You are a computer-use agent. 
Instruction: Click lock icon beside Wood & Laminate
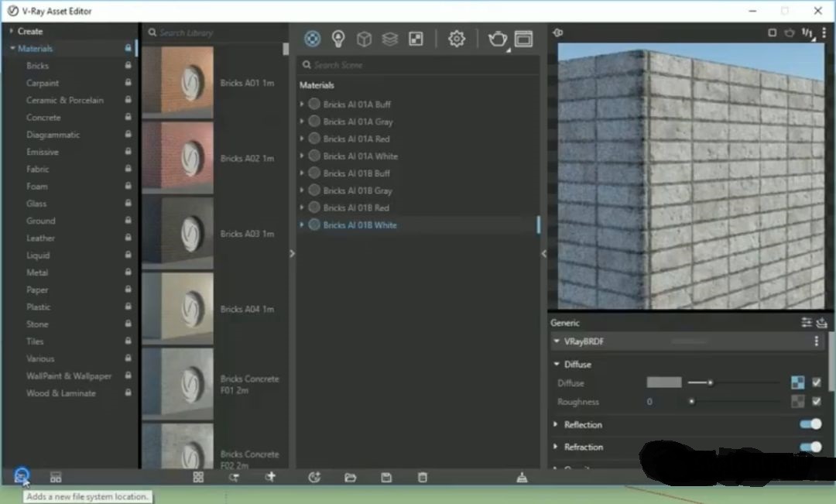[x=128, y=393]
